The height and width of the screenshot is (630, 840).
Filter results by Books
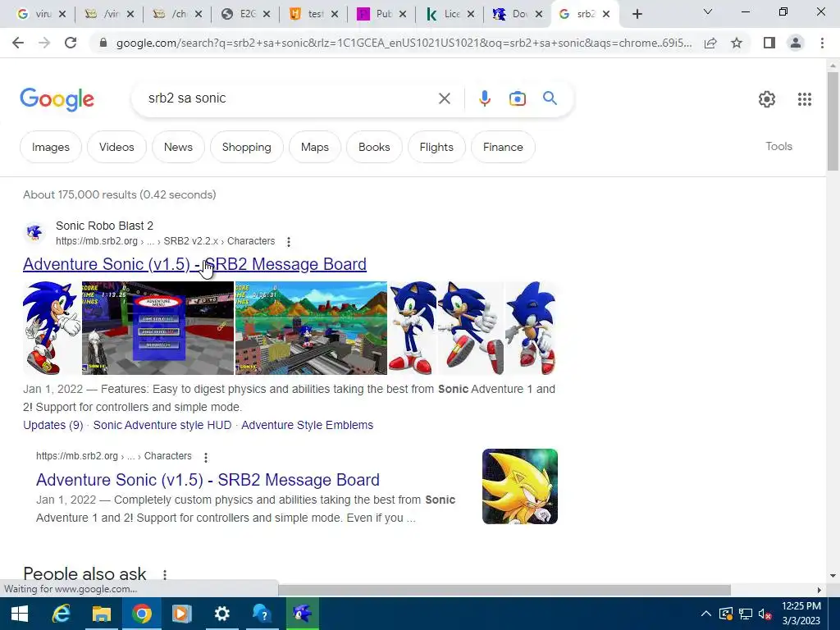374,147
